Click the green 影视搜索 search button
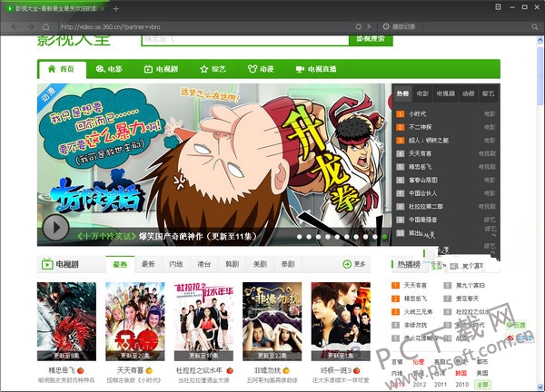 point(371,39)
